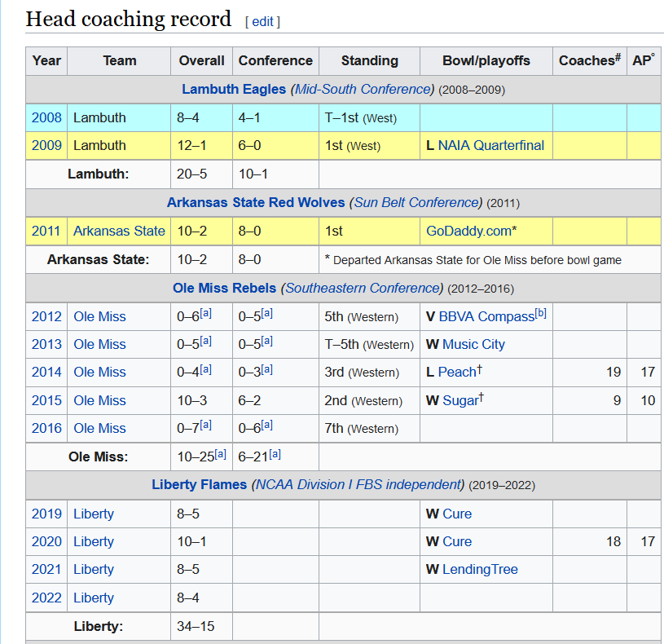Select the 2022 Liberty season year link
The image size is (664, 644).
pyautogui.click(x=46, y=598)
